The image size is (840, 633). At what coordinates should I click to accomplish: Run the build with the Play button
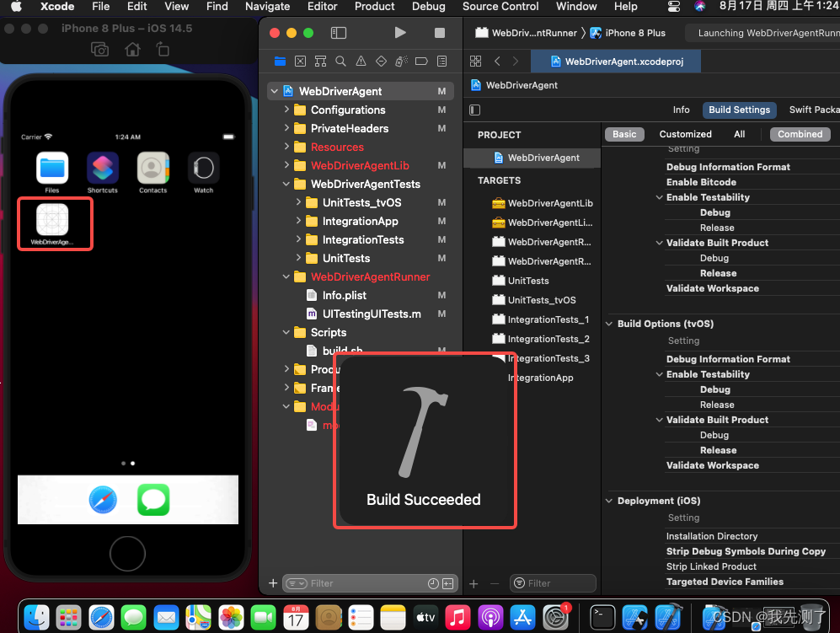(x=399, y=33)
